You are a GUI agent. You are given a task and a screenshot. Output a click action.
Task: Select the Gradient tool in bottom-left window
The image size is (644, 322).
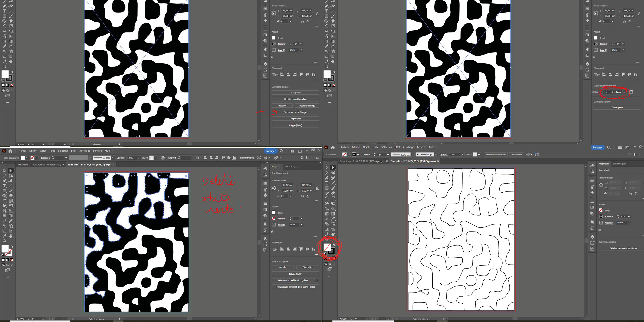[11, 216]
